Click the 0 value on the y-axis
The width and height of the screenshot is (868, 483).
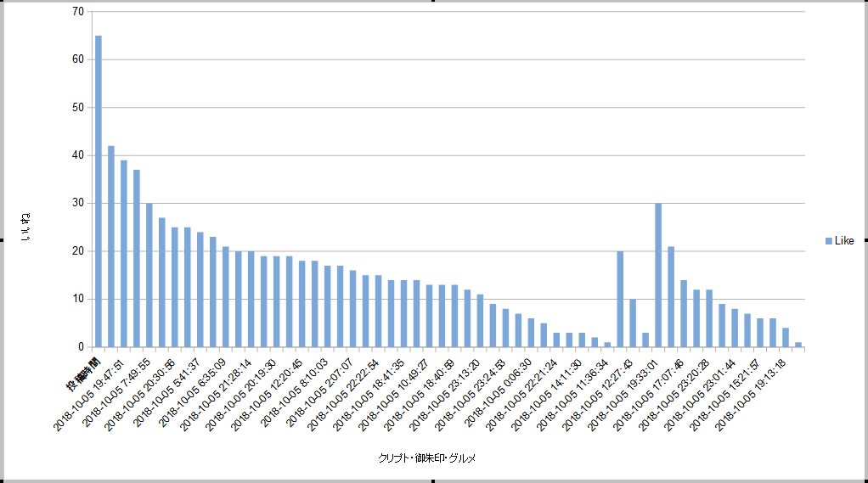pyautogui.click(x=82, y=347)
